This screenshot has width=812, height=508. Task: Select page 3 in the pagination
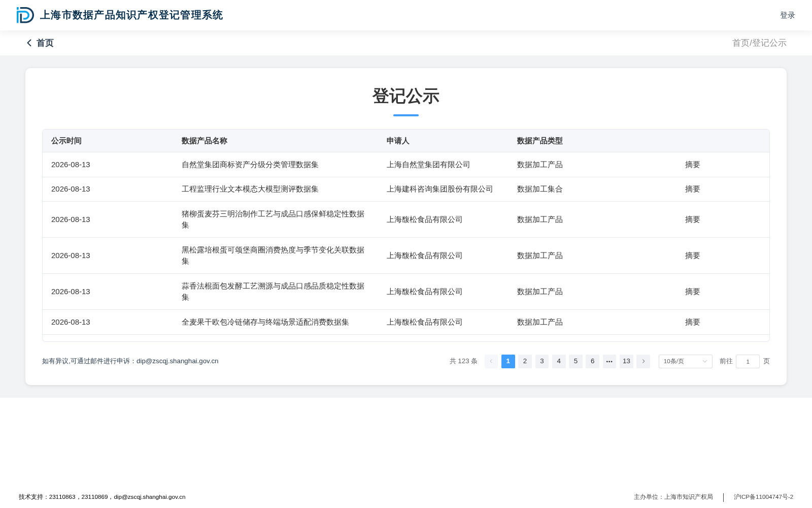pos(542,361)
